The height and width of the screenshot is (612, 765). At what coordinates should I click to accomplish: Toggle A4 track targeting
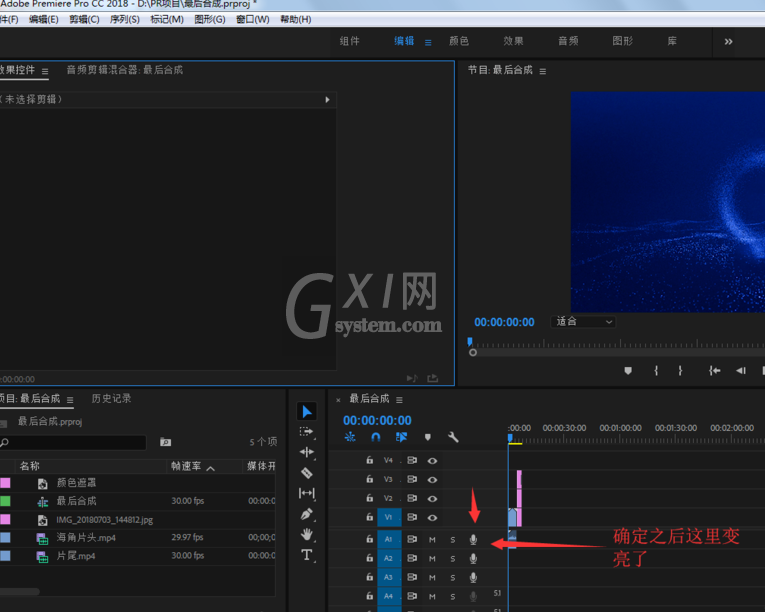[x=389, y=596]
